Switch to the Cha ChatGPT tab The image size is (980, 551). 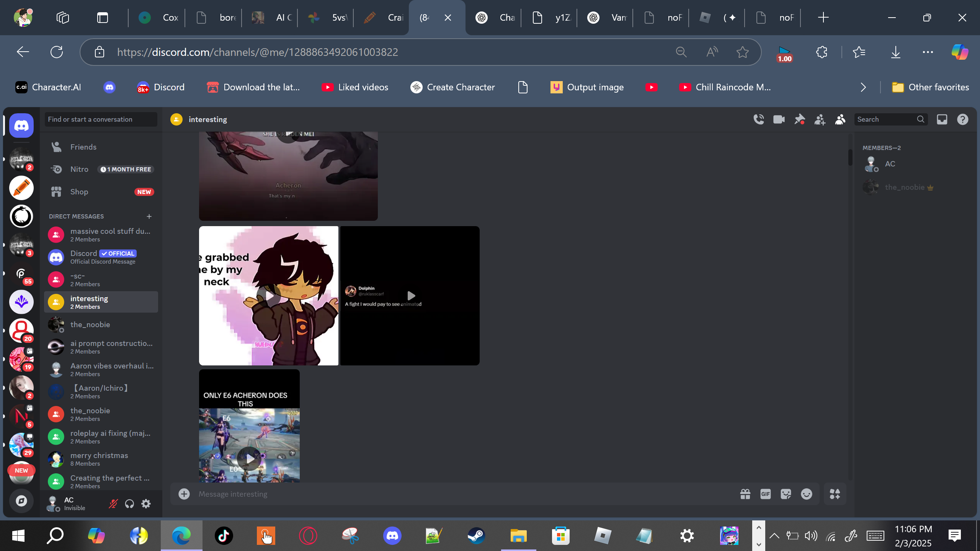(x=495, y=18)
